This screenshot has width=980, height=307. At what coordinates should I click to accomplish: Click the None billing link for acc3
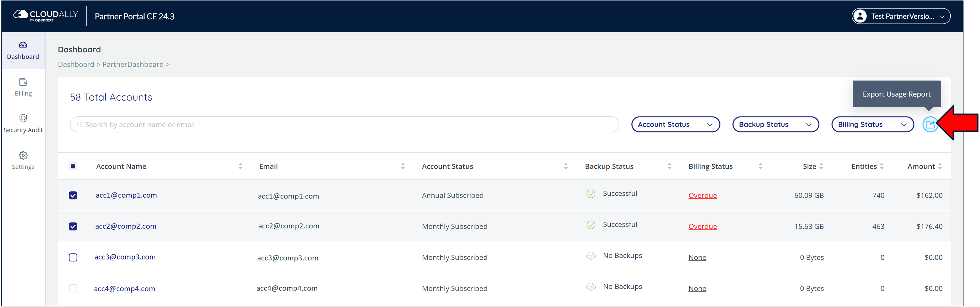click(x=697, y=257)
